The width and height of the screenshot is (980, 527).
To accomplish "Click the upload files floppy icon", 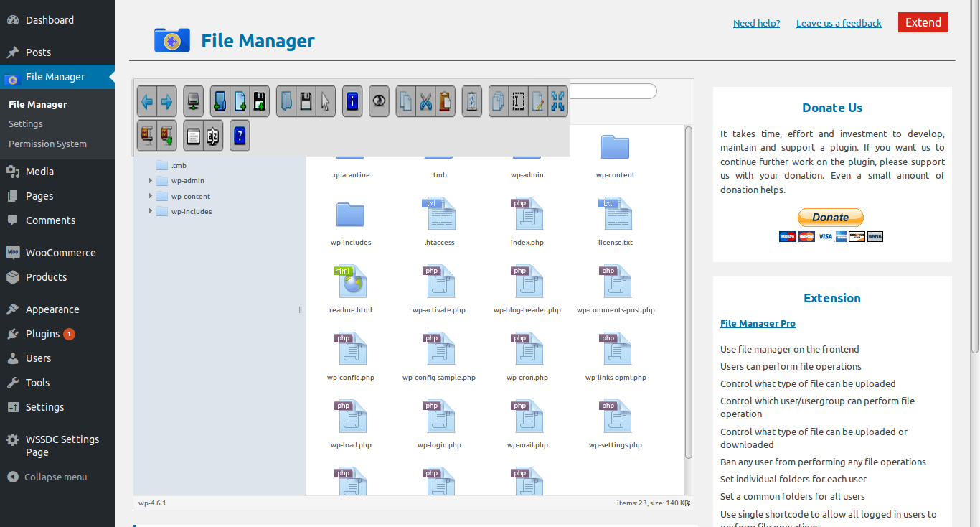I will point(259,102).
